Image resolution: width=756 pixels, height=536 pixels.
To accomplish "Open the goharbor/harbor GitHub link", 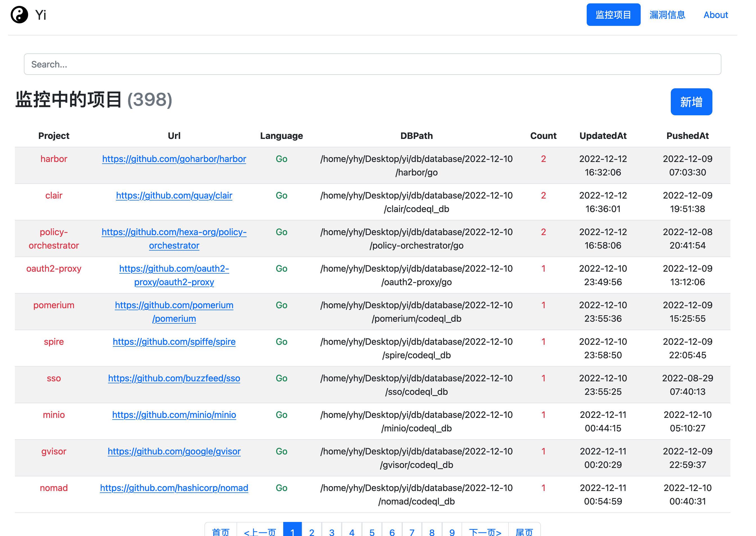I will point(174,159).
